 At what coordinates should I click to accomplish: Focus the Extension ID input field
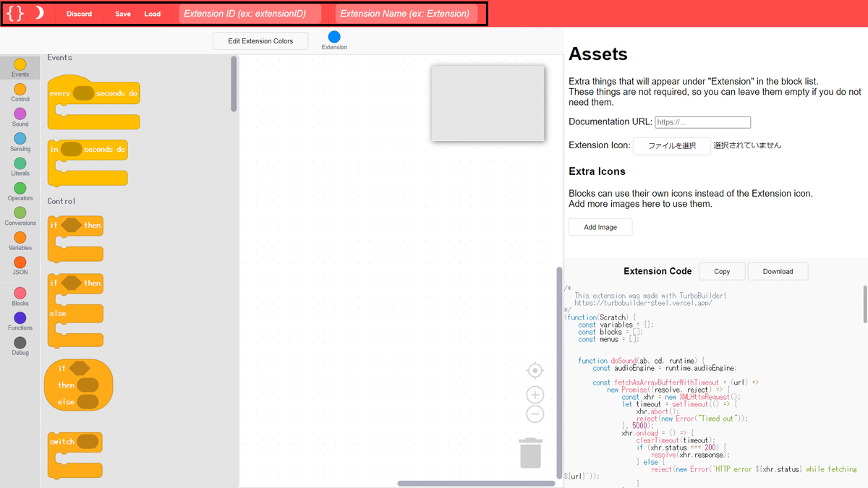coord(251,14)
